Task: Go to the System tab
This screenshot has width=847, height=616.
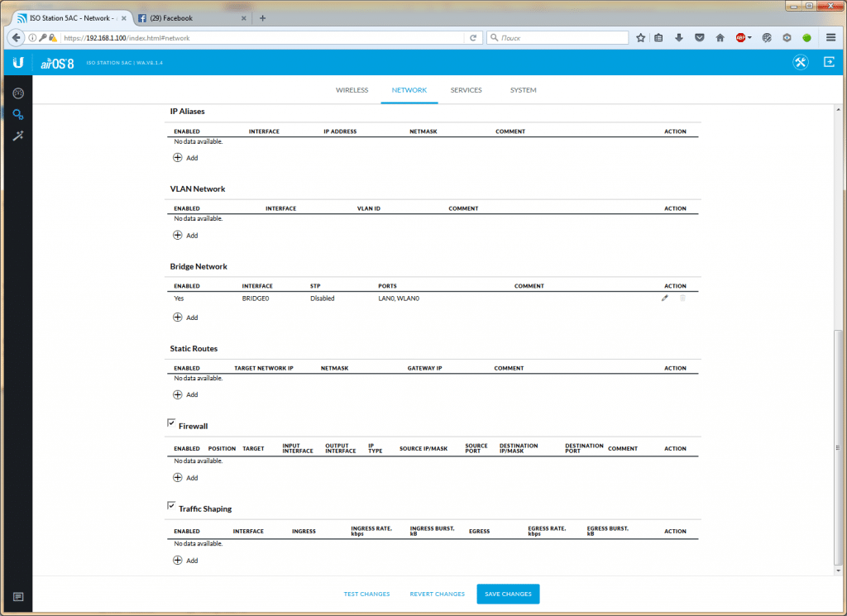Action: [523, 90]
